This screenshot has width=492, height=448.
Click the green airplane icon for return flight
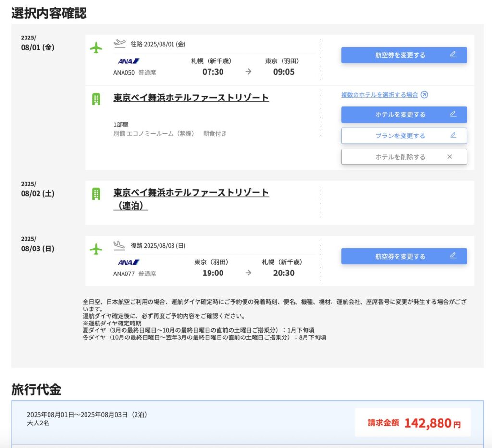point(96,249)
